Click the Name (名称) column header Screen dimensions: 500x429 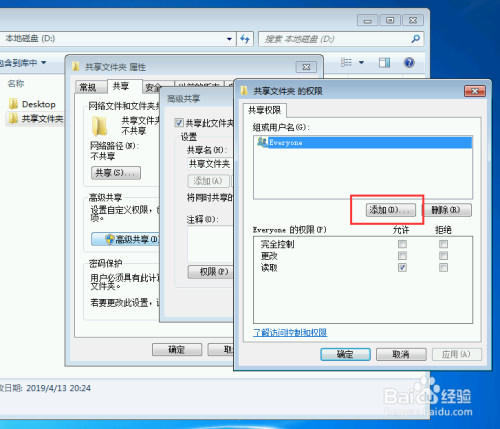(x=16, y=83)
